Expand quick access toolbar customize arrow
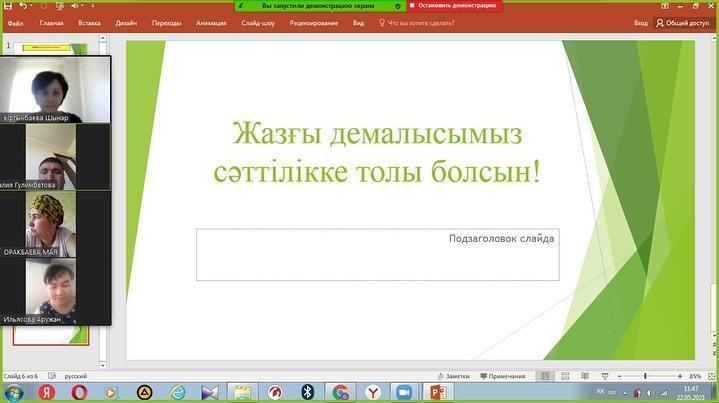This screenshot has height=403, width=719. coord(93,6)
